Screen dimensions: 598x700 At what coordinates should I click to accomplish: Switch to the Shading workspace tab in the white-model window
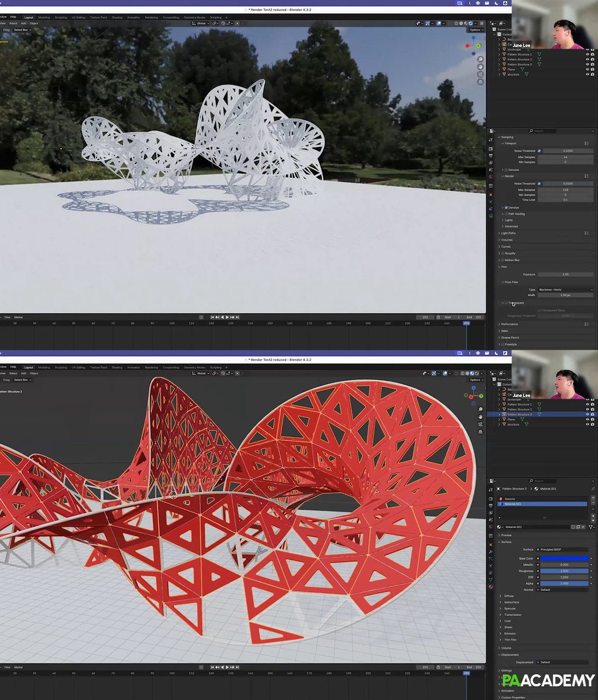(117, 17)
